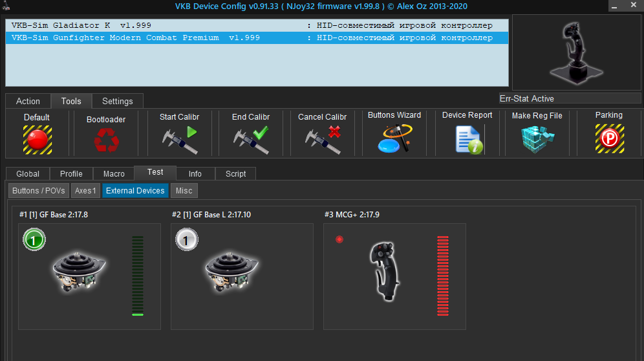Select the Buttons / POVs sub-tab
The image size is (644, 361).
point(39,191)
